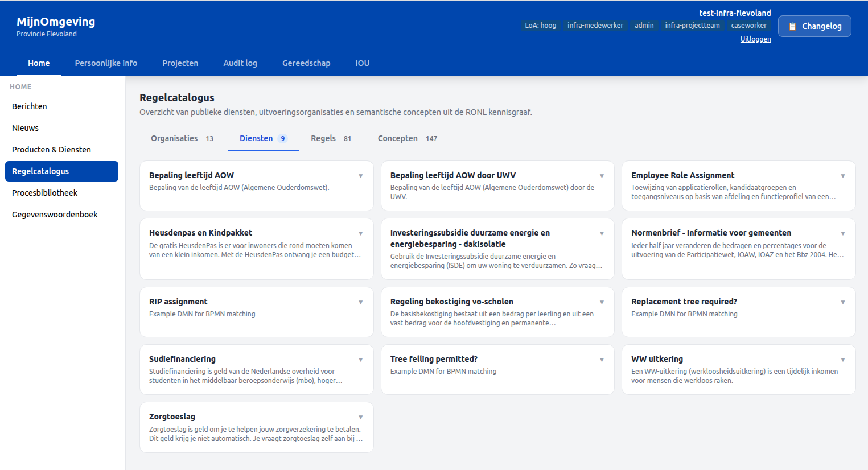Open the Concepten tab
868x470 pixels.
(x=397, y=138)
